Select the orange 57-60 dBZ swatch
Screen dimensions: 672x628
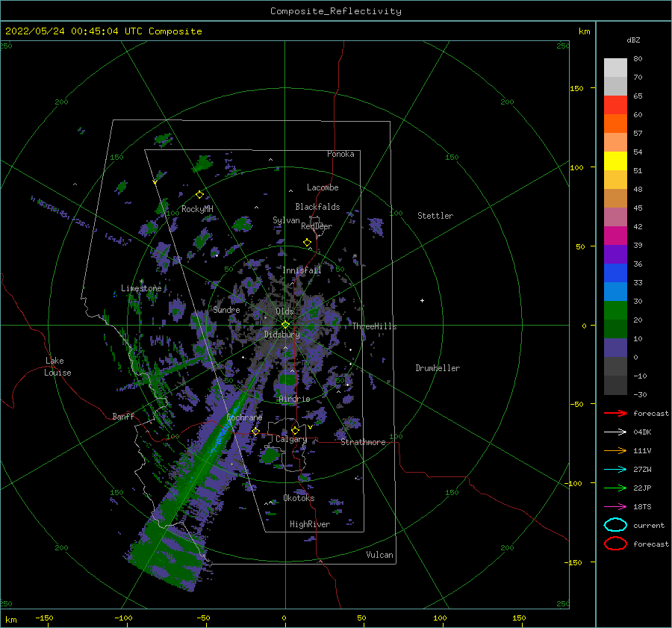615,124
